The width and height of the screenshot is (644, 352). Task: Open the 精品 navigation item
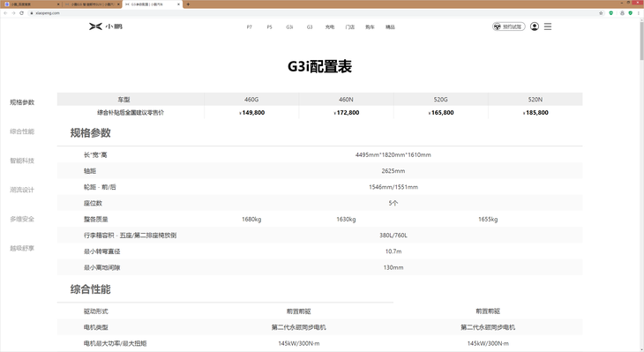390,27
